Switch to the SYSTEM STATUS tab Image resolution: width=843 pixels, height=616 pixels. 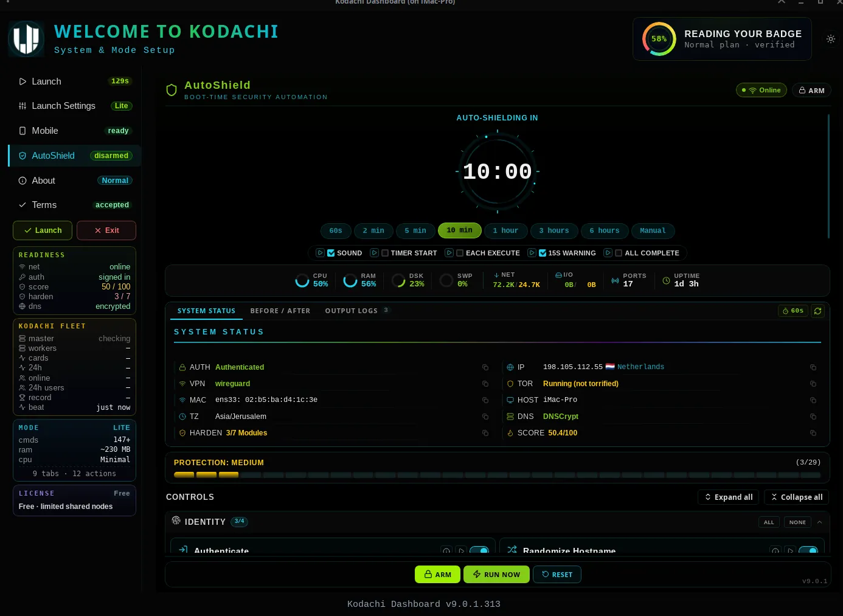206,311
